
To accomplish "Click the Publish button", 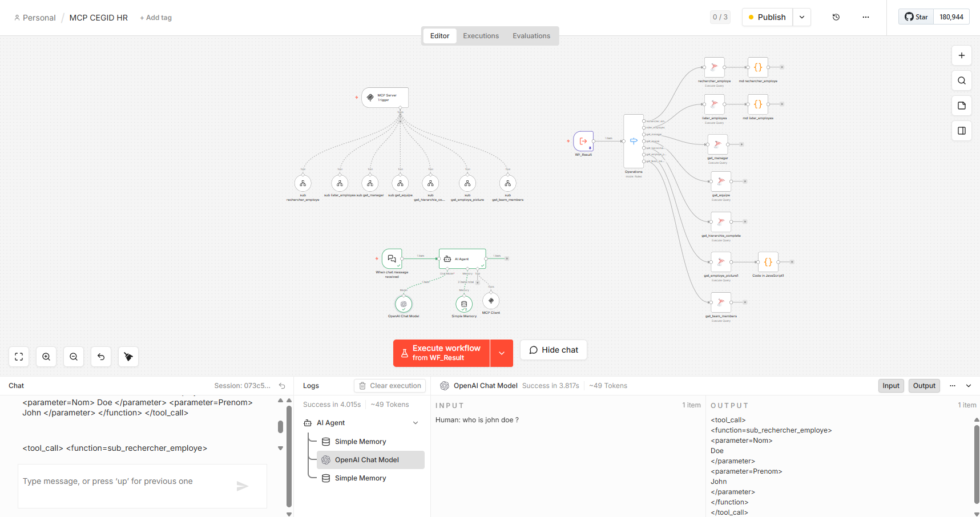I will [x=768, y=17].
